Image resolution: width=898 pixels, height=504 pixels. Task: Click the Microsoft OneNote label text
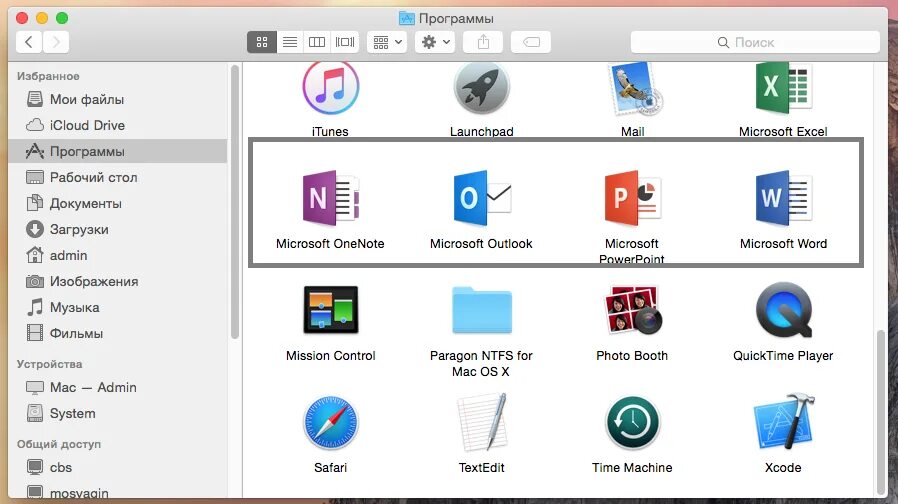click(x=330, y=244)
